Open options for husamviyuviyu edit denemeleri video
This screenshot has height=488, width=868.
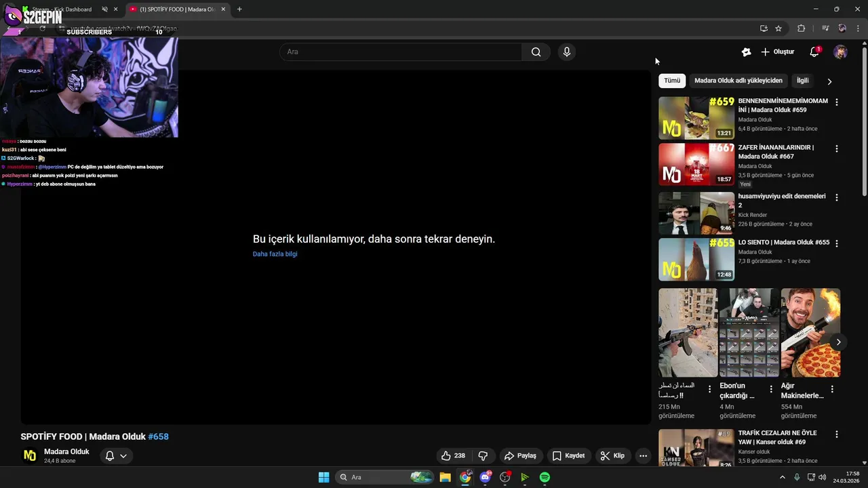coord(836,197)
